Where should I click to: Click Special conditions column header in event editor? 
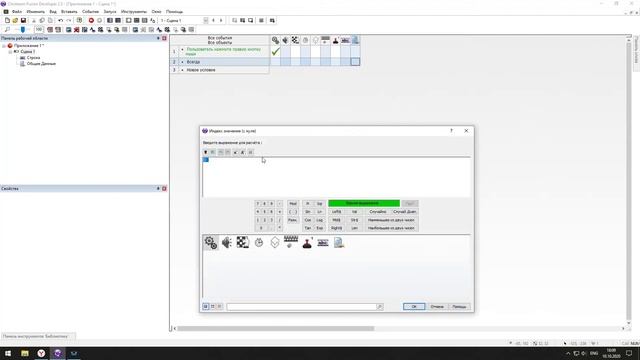(275, 40)
